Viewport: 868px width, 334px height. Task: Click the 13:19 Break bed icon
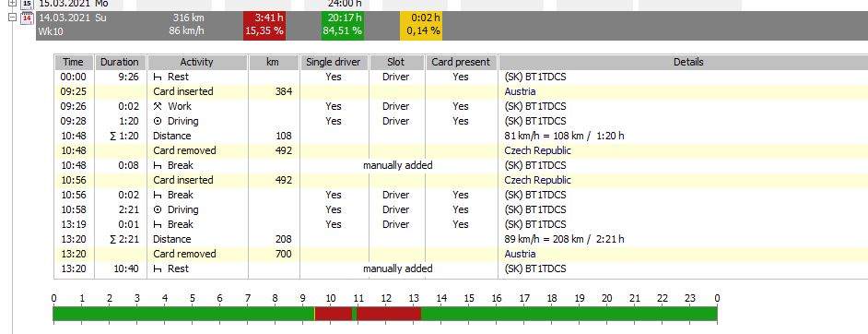(158, 224)
